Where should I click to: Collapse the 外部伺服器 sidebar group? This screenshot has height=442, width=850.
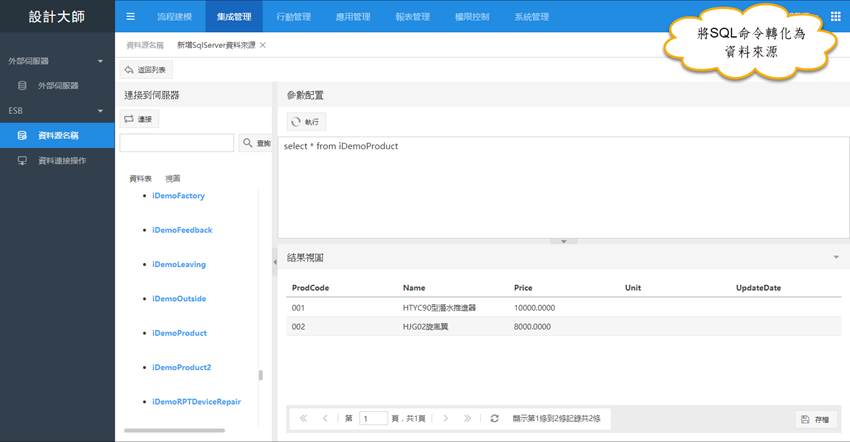[100, 61]
